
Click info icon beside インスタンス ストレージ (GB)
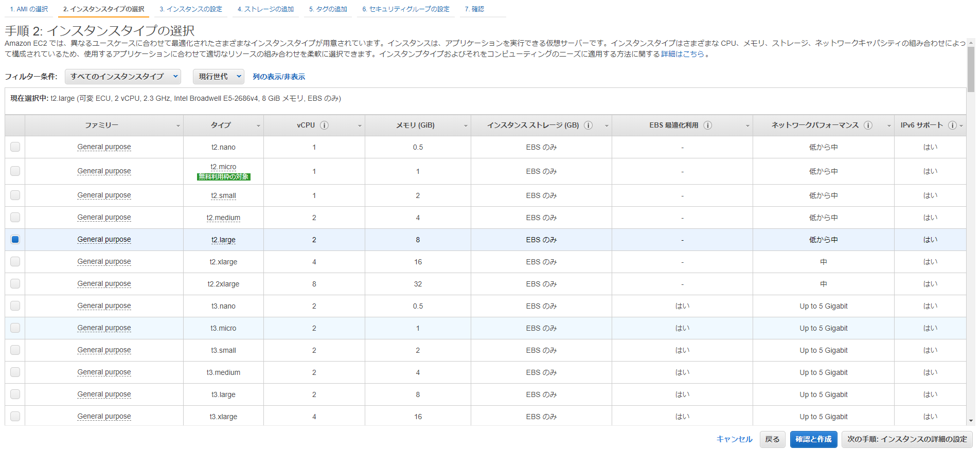[x=589, y=125]
